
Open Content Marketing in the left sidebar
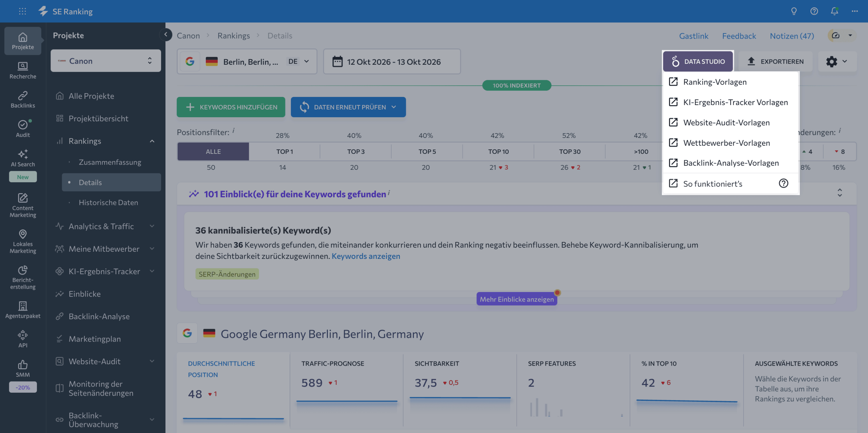pos(23,205)
